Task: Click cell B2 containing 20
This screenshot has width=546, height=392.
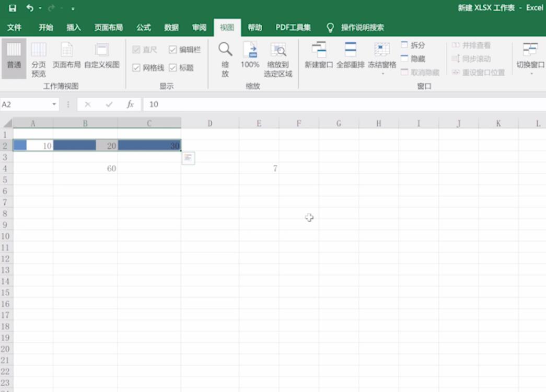Action: point(85,146)
